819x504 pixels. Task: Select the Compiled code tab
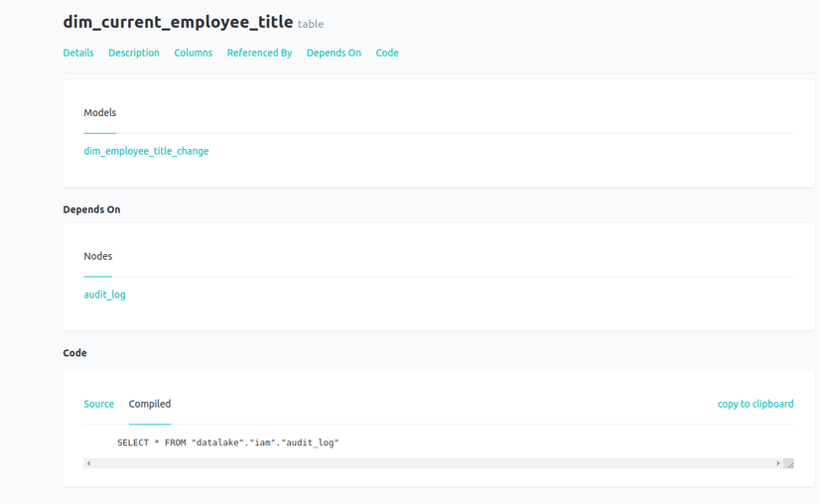(149, 404)
